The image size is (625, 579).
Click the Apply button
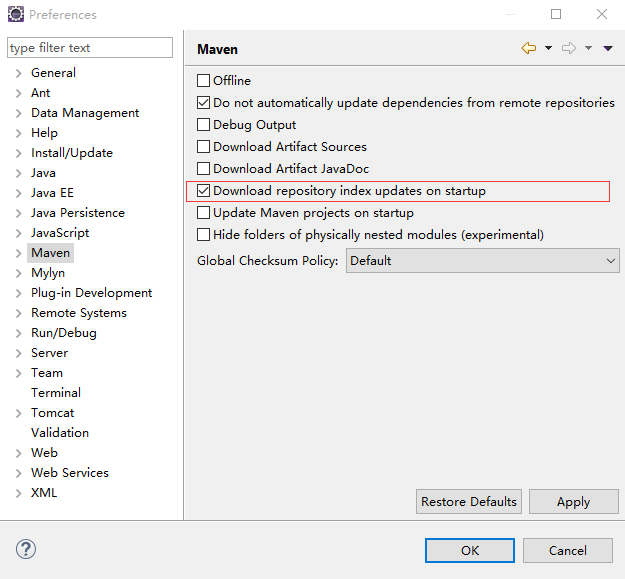[574, 501]
